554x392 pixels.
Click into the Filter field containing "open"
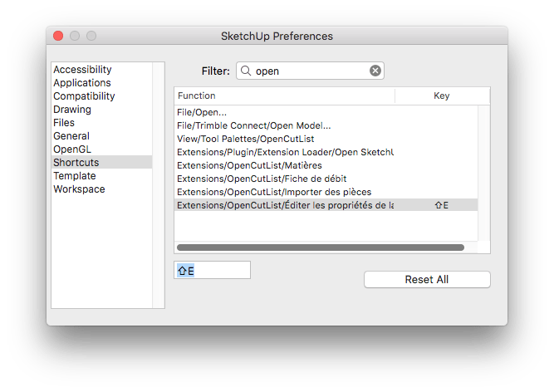310,71
